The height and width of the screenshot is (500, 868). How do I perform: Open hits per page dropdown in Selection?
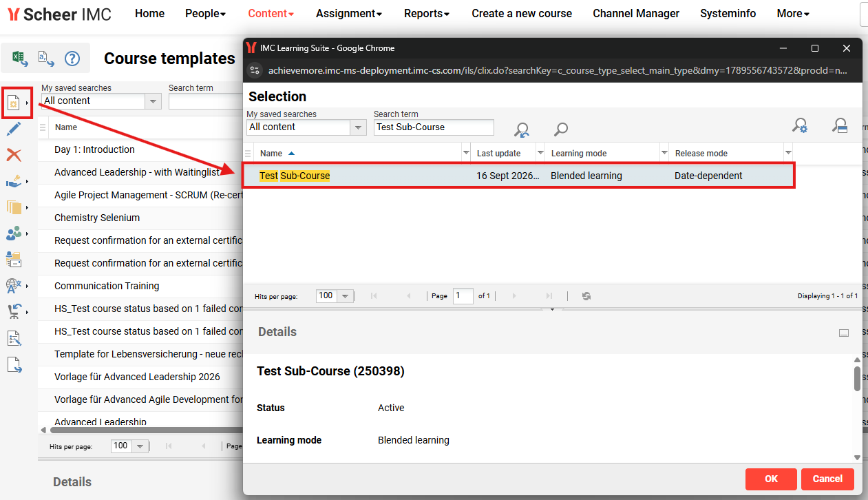(346, 296)
